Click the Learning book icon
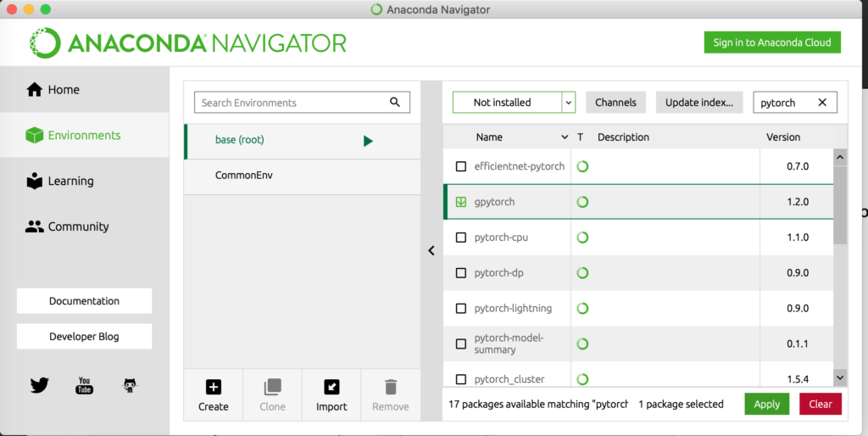 point(34,182)
